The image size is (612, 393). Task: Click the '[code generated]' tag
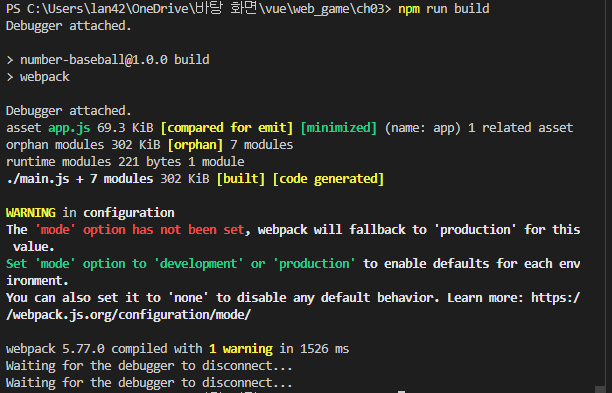click(x=328, y=179)
